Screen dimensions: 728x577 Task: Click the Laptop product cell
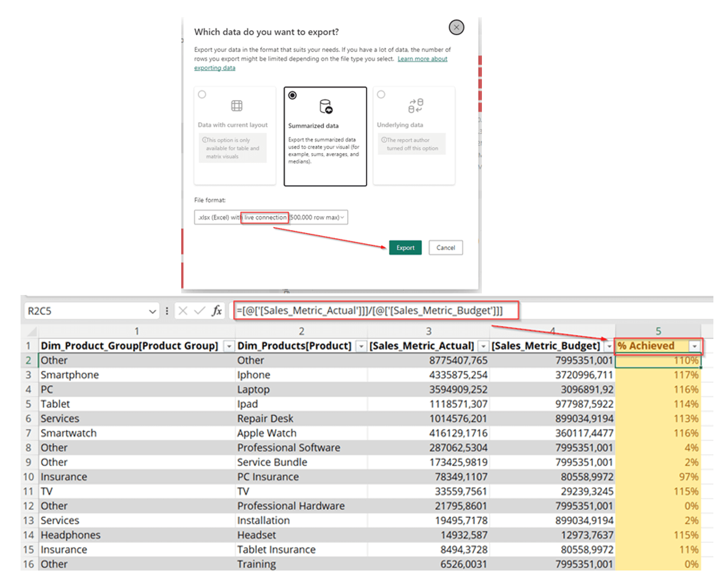[x=302, y=390]
